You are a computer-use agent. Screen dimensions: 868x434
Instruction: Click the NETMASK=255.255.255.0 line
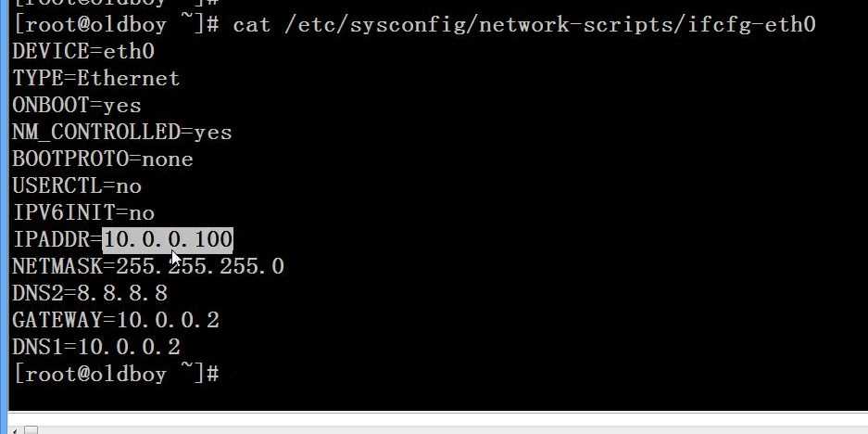pyautogui.click(x=148, y=267)
